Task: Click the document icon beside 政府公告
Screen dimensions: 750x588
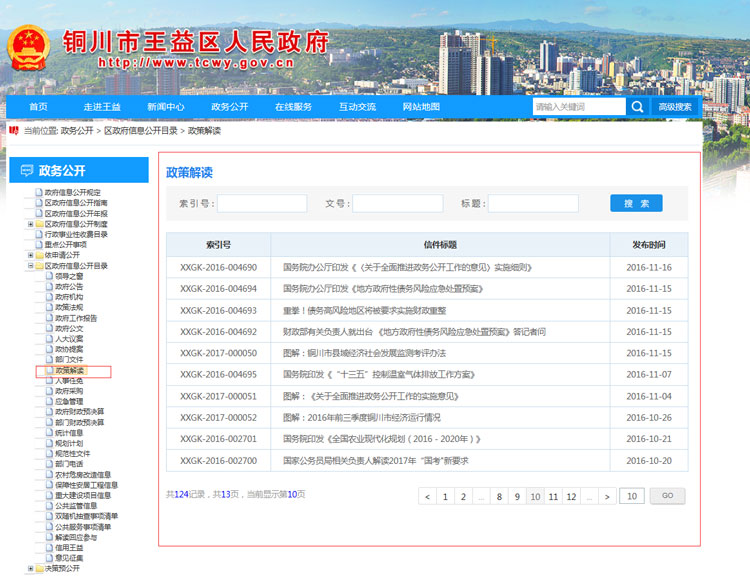Action: click(x=48, y=286)
